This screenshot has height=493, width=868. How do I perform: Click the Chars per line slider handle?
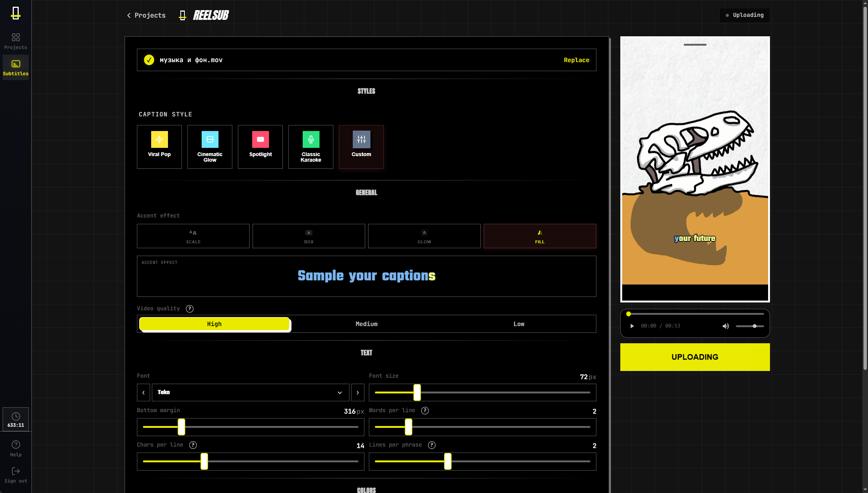(x=204, y=461)
